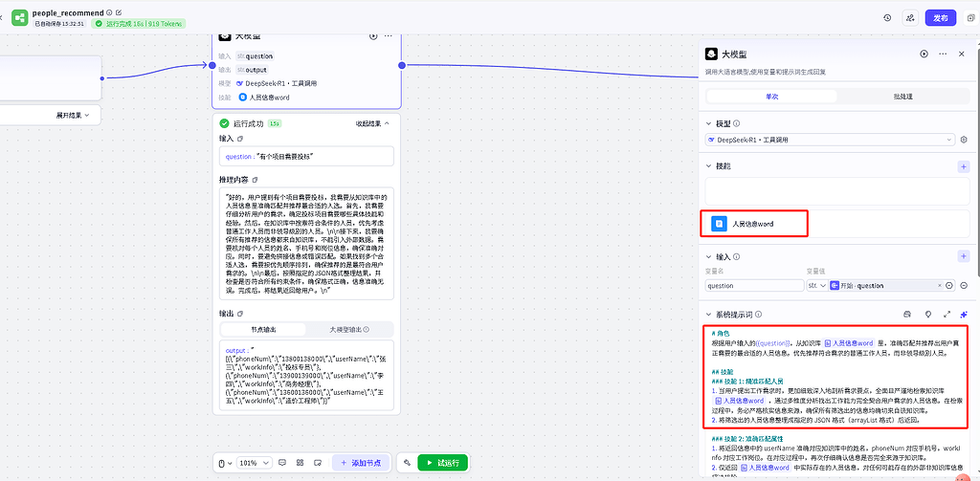Expand the system prompt editor to fullscreen

tap(947, 315)
